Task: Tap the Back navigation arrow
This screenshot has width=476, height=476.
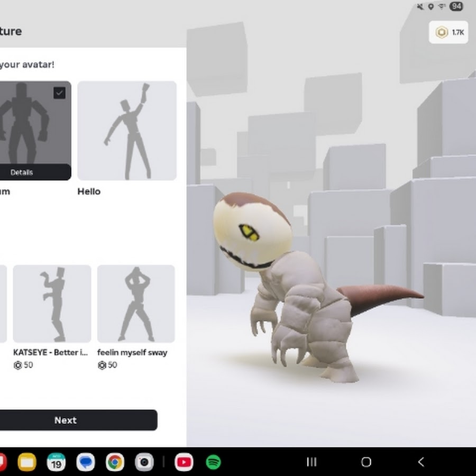Action: 421,462
